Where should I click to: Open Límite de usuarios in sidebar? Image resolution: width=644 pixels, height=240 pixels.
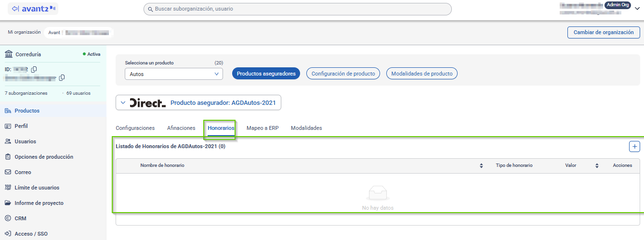click(x=53, y=188)
